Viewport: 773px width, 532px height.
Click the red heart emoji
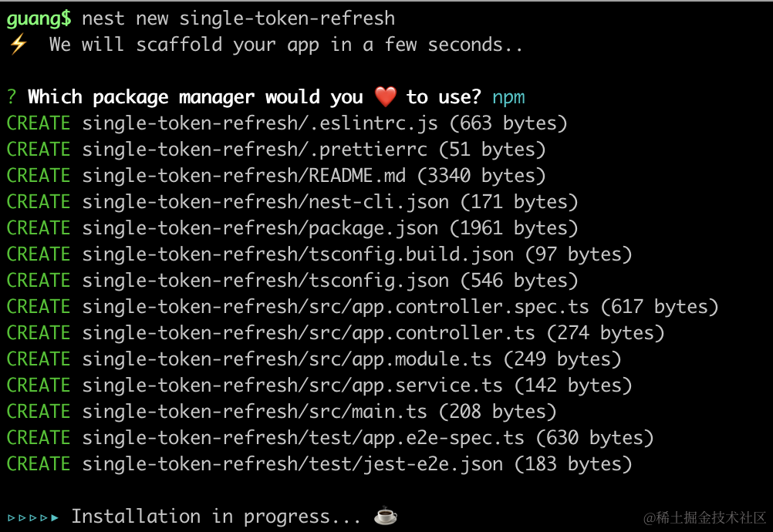coord(385,97)
